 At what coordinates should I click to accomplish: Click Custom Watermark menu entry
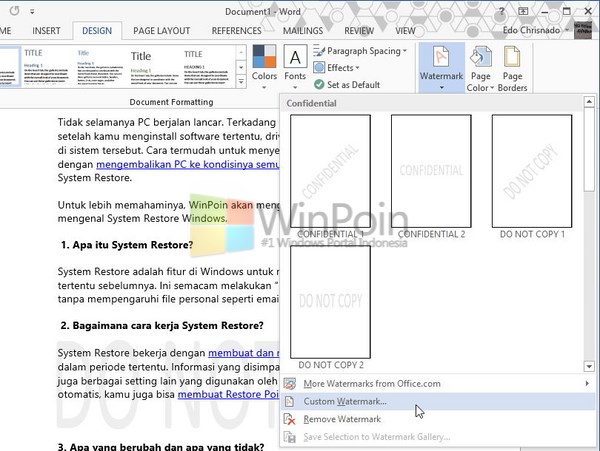click(x=437, y=401)
